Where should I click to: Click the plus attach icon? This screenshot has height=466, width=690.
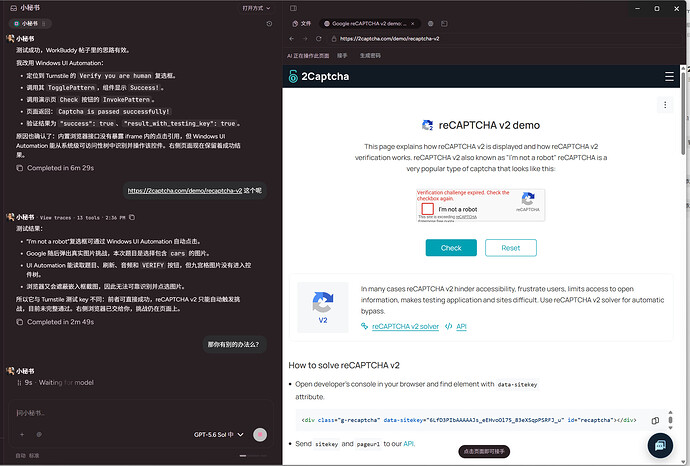[22, 435]
